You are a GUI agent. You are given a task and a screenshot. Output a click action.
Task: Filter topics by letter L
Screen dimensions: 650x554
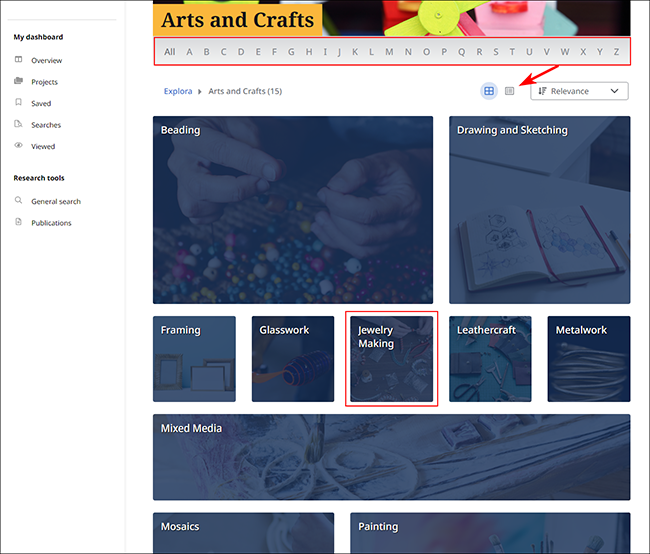(371, 52)
